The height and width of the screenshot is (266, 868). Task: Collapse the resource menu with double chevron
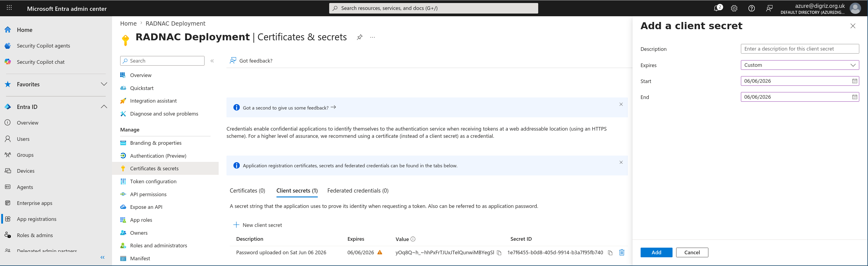click(x=212, y=61)
